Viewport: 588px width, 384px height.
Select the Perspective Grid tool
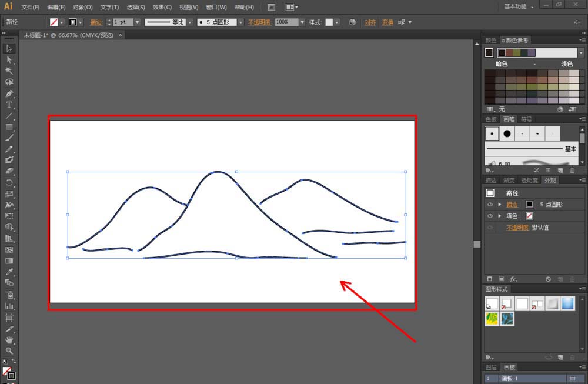tap(9, 239)
